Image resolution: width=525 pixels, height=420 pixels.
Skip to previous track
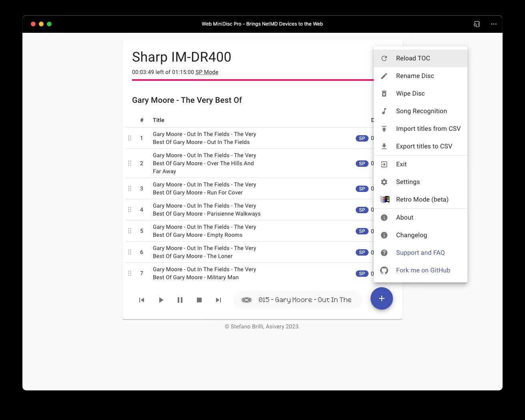click(x=142, y=300)
